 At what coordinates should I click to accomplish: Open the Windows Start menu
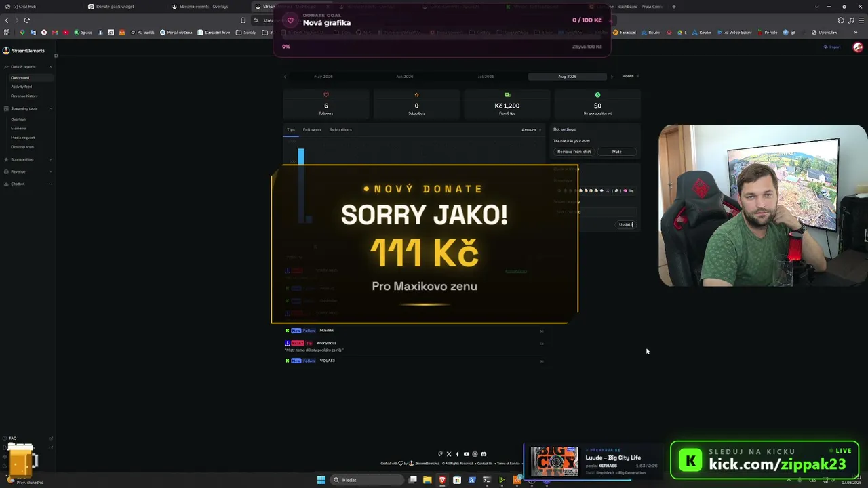[321, 480]
